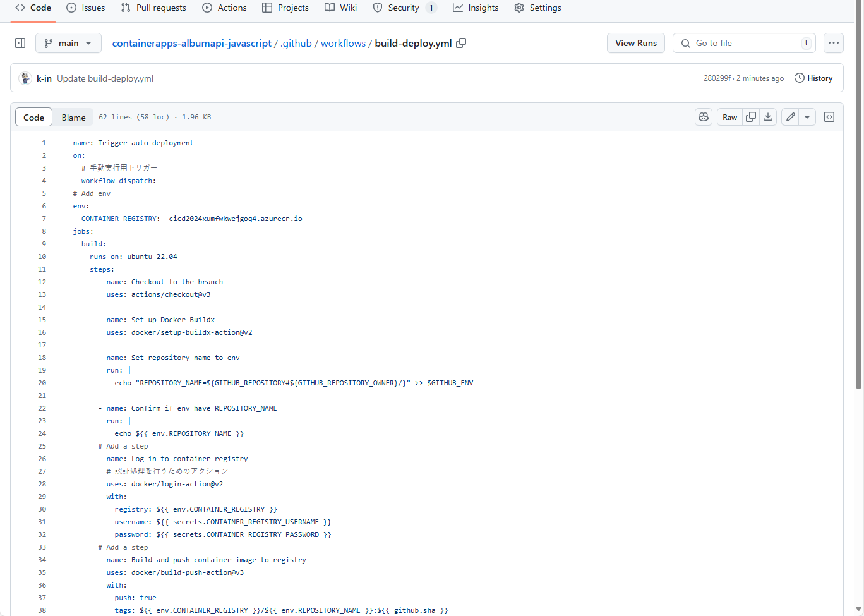
Task: Click 'echo ${{ env.REPOSITORY_NAME }}' line
Action: click(x=179, y=433)
